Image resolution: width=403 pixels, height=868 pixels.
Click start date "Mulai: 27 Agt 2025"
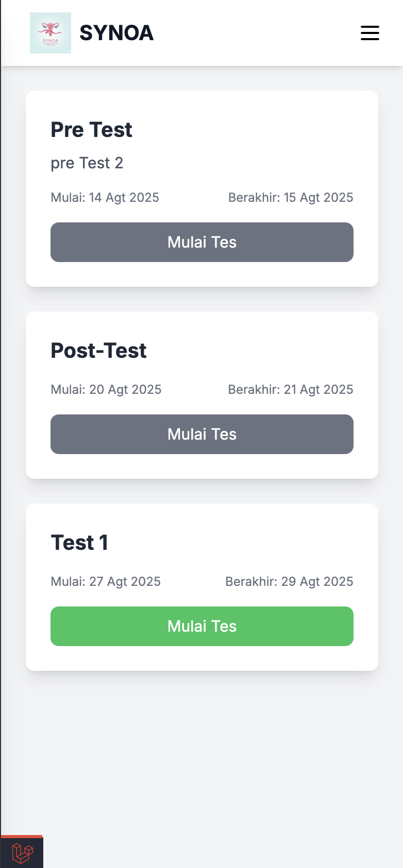106,582
